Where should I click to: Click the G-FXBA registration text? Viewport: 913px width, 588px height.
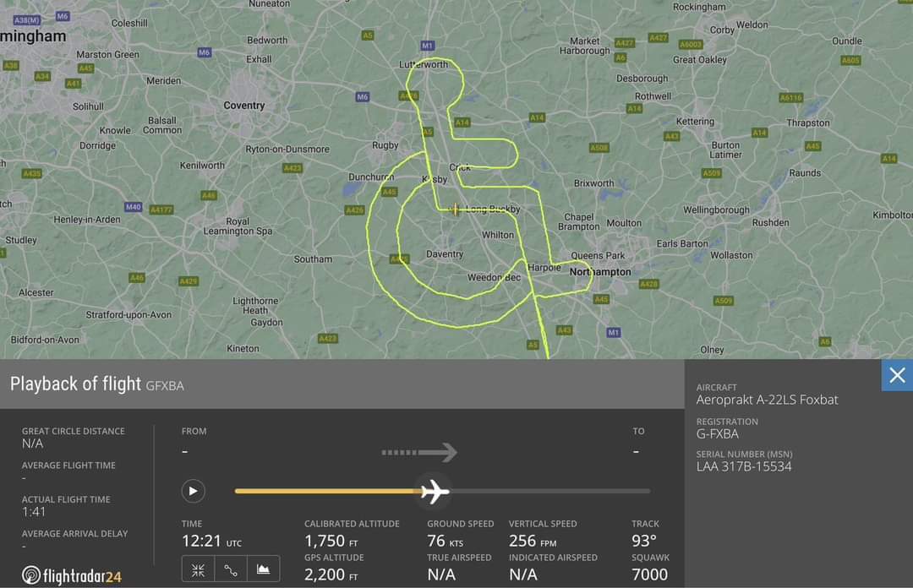pyautogui.click(x=718, y=433)
